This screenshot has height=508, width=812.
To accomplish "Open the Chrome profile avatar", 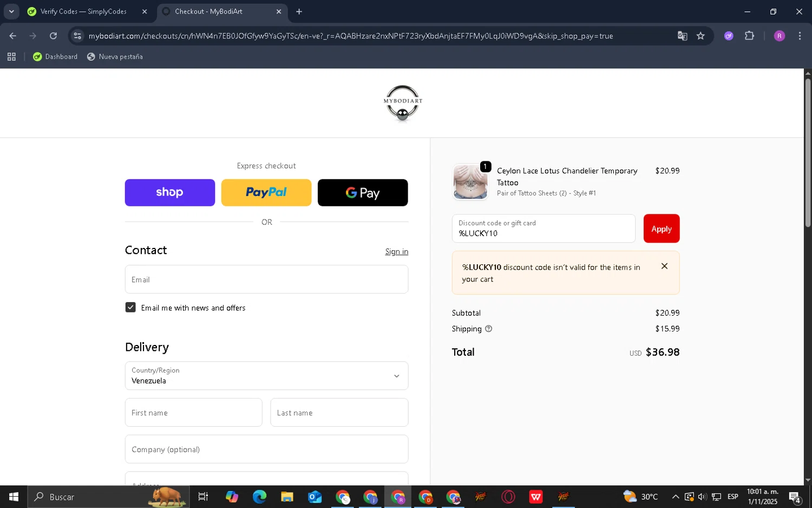I will (x=780, y=36).
